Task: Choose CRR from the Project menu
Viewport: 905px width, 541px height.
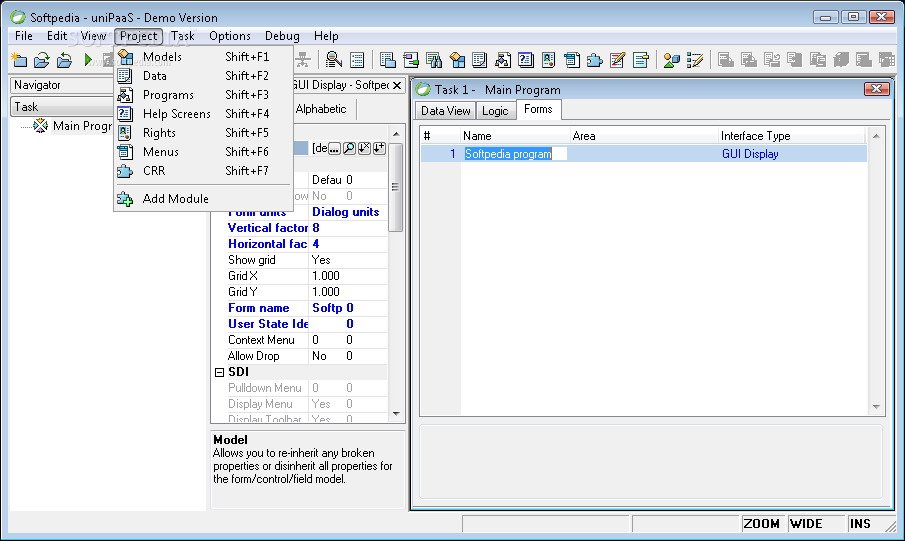Action: [x=202, y=171]
